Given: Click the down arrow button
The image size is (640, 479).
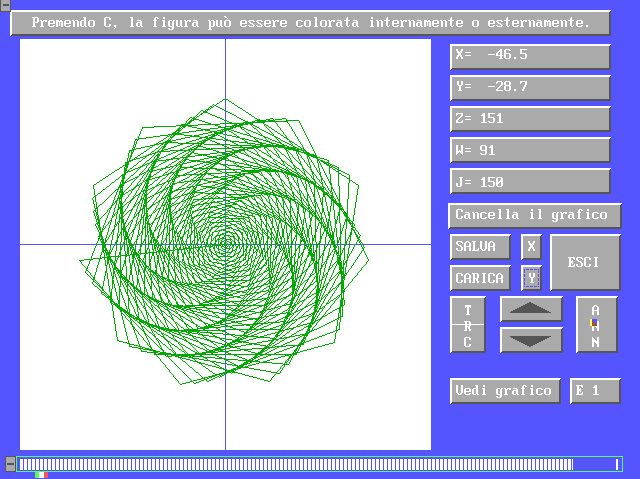Looking at the screenshot, I should (531, 340).
